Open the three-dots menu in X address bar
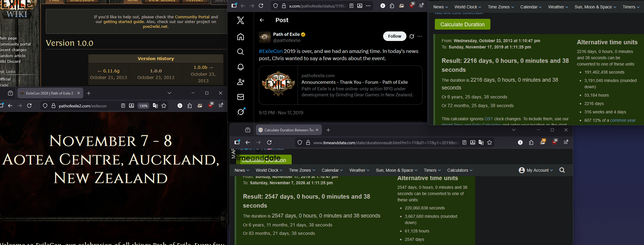 (368, 6)
